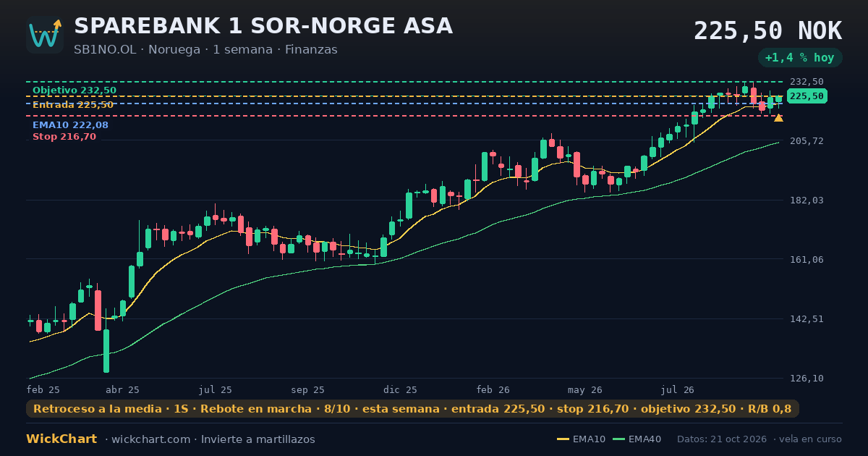
Task: Click the sep 25 date label
Action: coord(307,389)
